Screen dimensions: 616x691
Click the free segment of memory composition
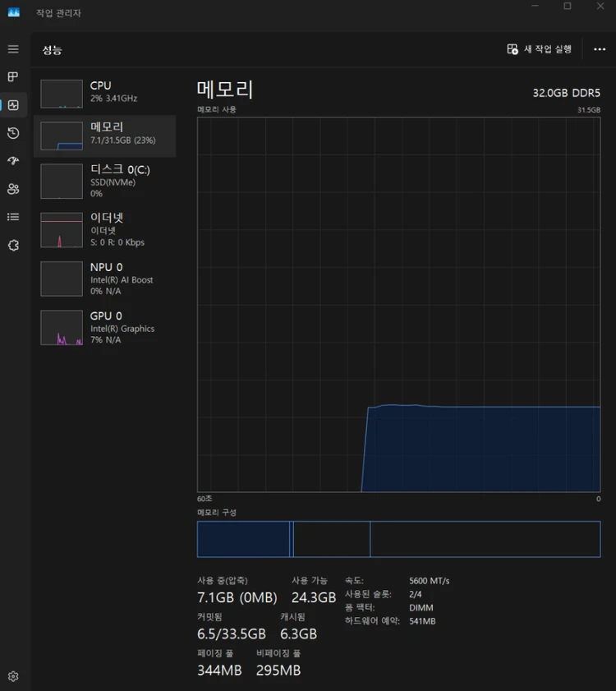point(485,539)
